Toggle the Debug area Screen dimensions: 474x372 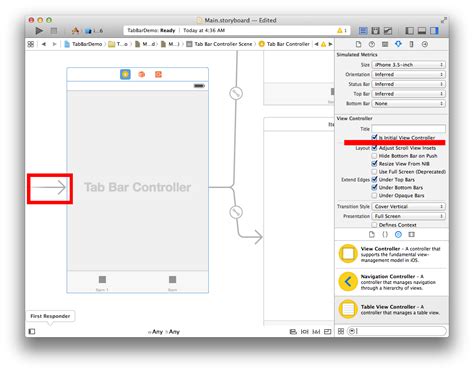(x=422, y=31)
